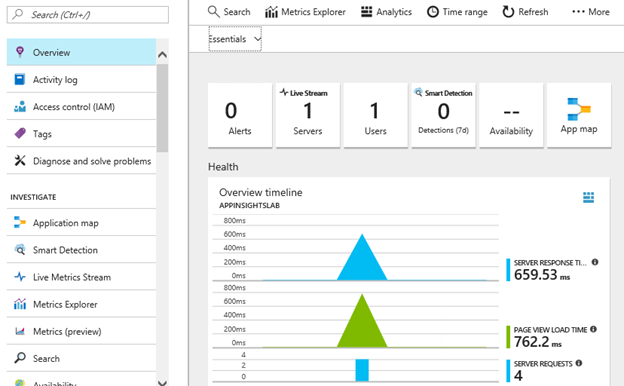624x386 pixels.
Task: Open Smart Detection under Investigate
Action: point(81,250)
